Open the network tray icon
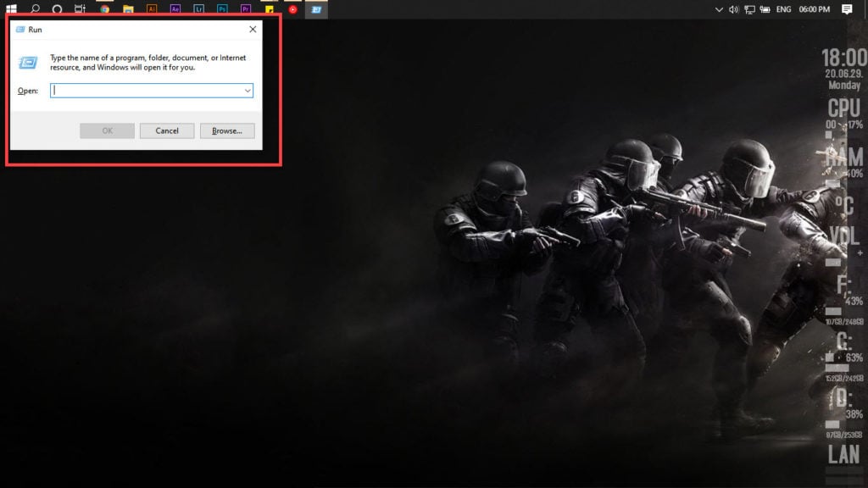This screenshot has width=868, height=488. (749, 9)
